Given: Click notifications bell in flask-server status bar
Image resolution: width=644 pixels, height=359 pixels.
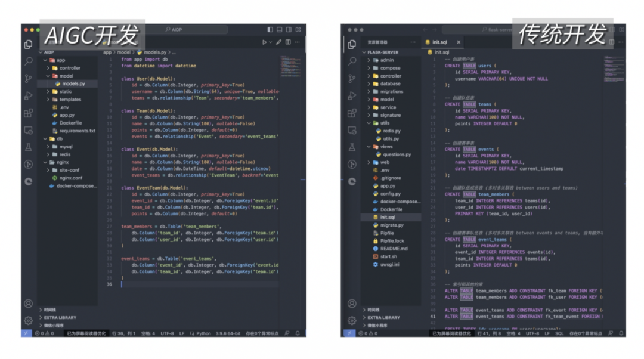Looking at the screenshot, I should (x=621, y=333).
